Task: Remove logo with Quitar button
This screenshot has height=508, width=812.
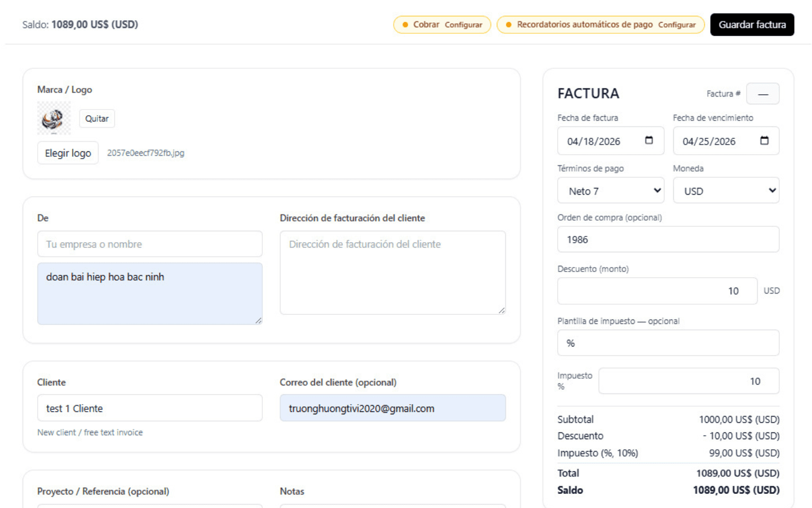Action: (x=96, y=119)
